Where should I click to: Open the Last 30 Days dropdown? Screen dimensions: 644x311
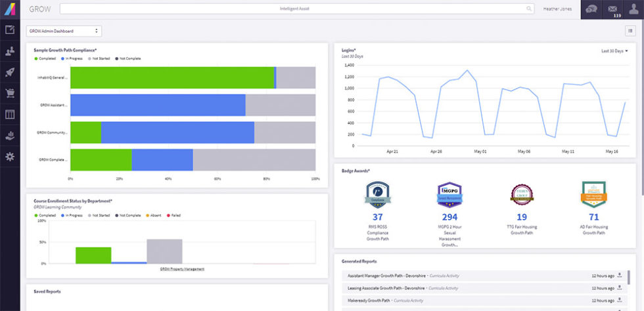click(614, 51)
